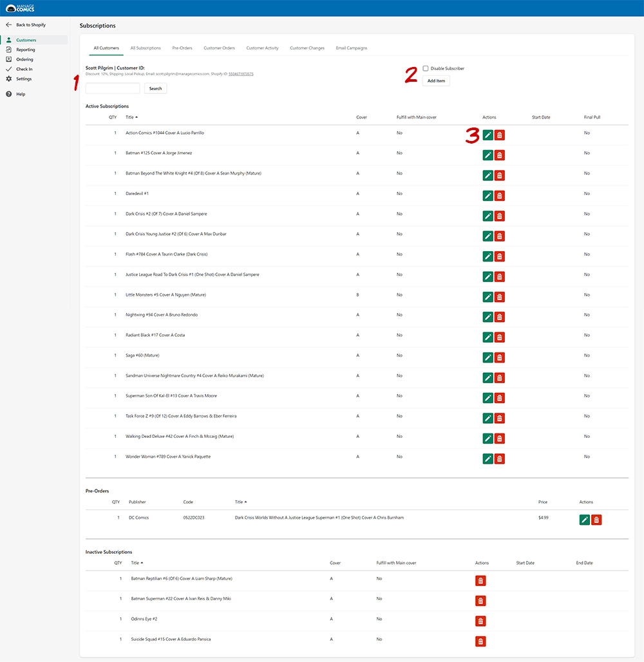
Task: Delete Superman Son Of Kal-El #13 subscription
Action: 500,398
